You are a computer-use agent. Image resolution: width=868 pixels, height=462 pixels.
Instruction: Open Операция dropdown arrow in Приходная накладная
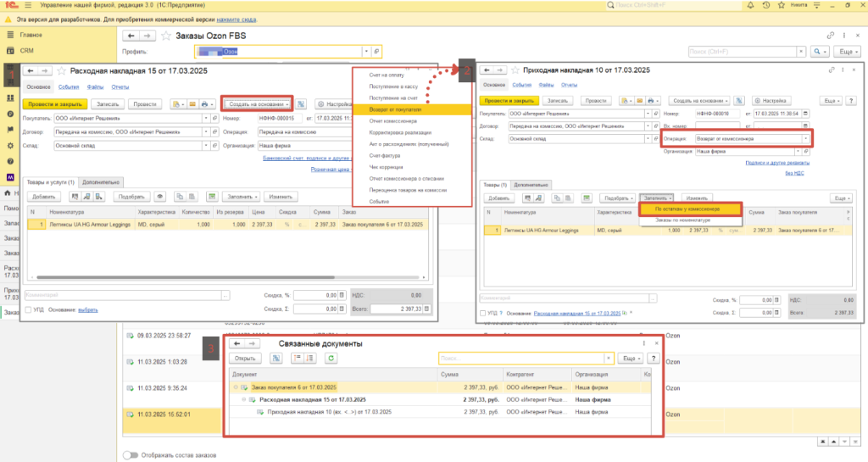[805, 139]
